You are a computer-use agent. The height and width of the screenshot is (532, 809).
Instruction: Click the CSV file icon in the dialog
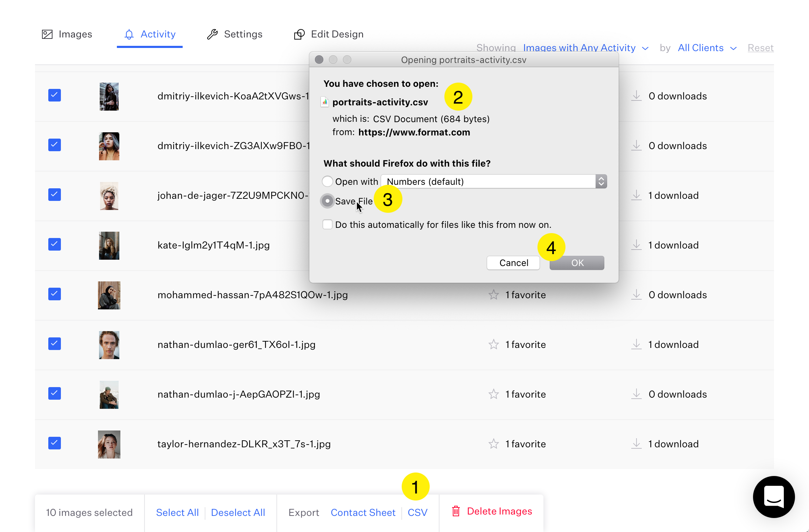(x=325, y=102)
